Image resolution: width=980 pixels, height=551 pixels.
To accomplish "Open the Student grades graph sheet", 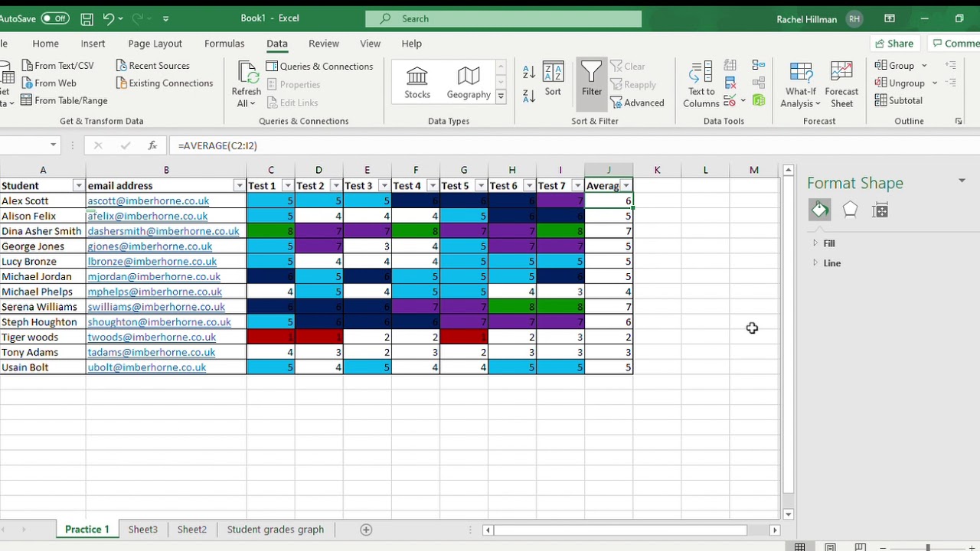I will 276,530.
